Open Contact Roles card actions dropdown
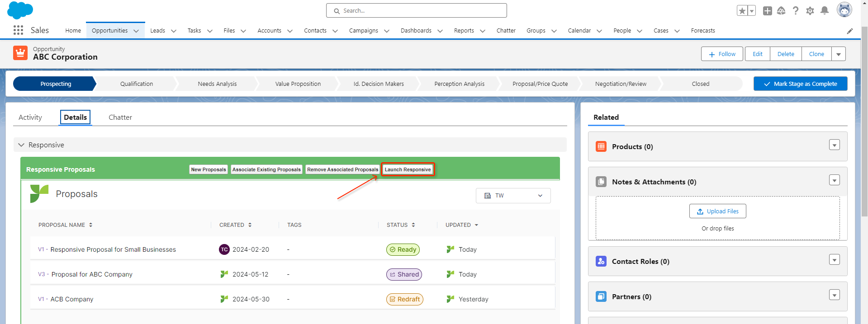Viewport: 868px width, 324px height. [x=835, y=259]
